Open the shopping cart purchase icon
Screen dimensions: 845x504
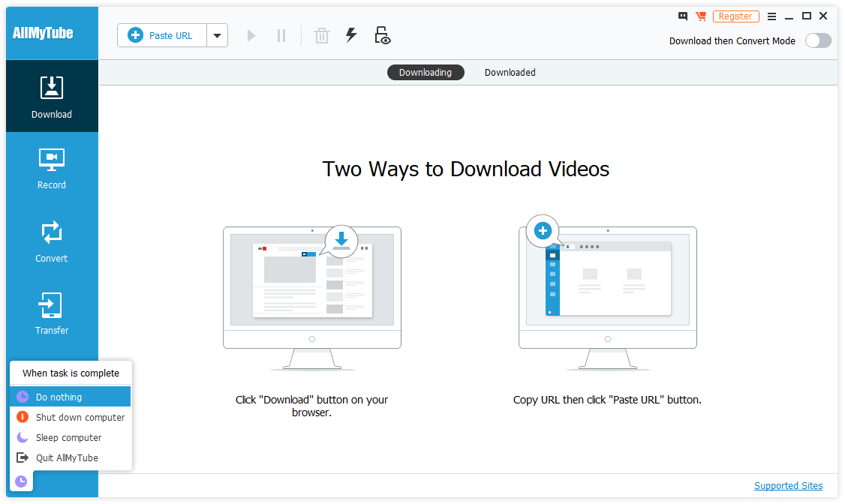pyautogui.click(x=701, y=16)
